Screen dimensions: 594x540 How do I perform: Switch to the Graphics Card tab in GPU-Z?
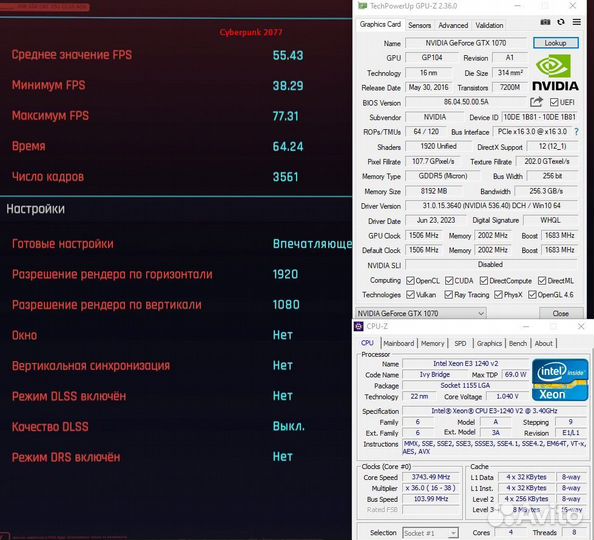point(380,24)
